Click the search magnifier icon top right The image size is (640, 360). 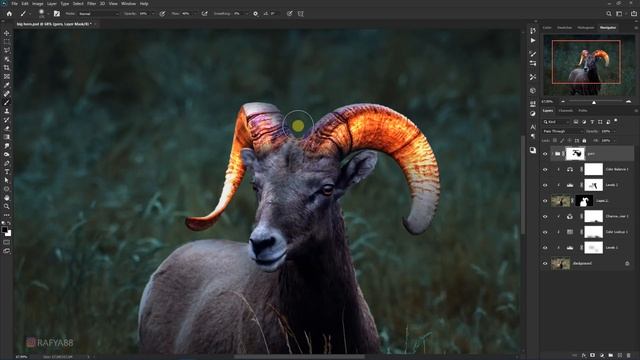coord(609,13)
